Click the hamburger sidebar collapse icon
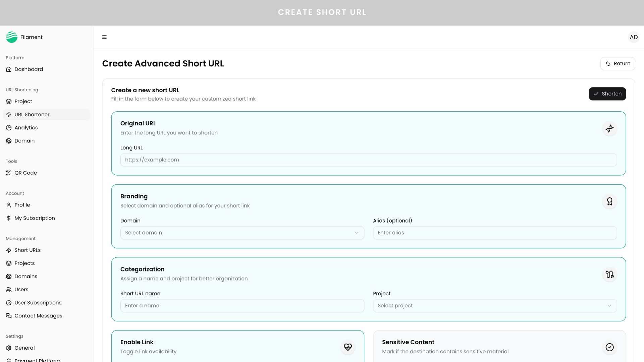 tap(104, 37)
